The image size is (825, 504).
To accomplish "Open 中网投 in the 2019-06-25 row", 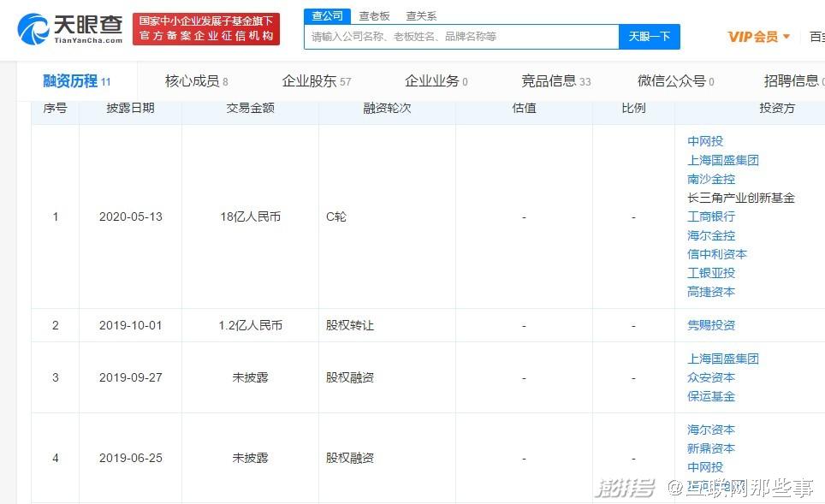I will tap(705, 467).
